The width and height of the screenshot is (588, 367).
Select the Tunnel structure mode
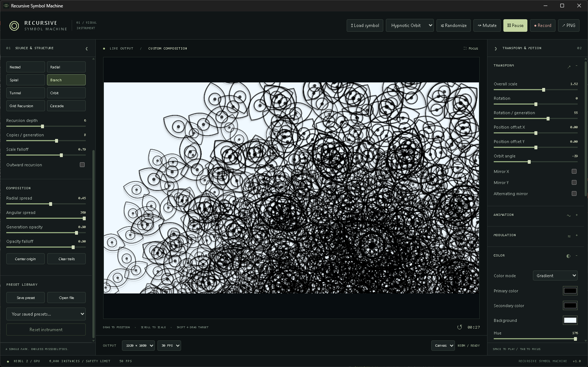click(x=26, y=93)
